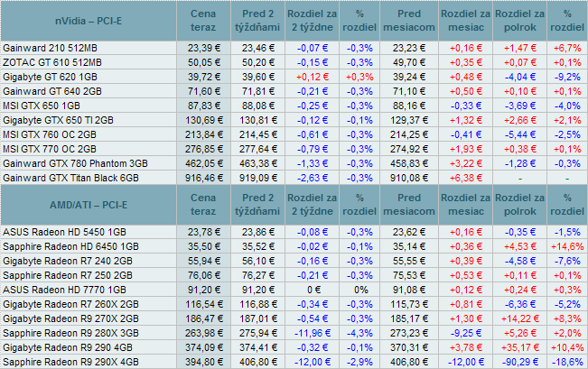Select the two-weeks-ago price 130,81 €
Screen dimensions: 588x369
coord(258,120)
